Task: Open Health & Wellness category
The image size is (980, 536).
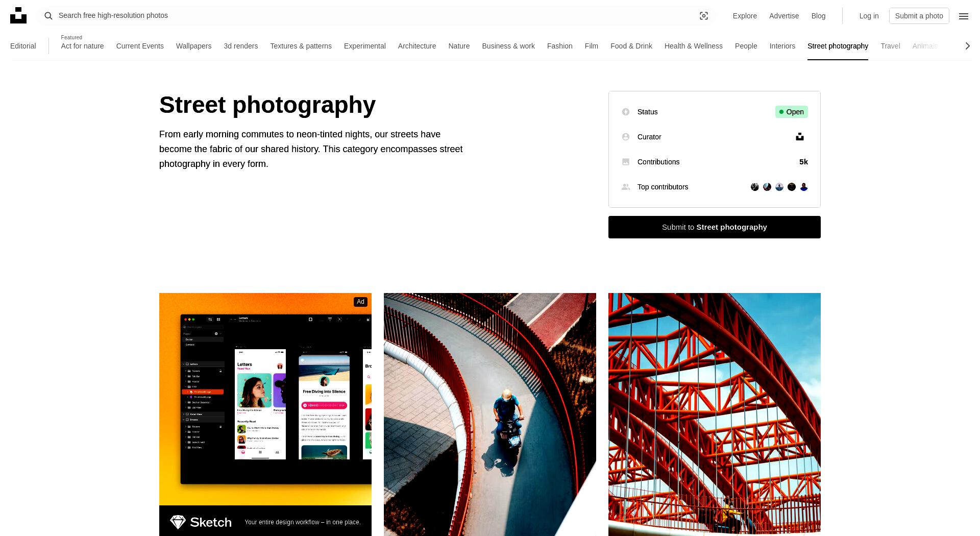Action: coord(693,46)
